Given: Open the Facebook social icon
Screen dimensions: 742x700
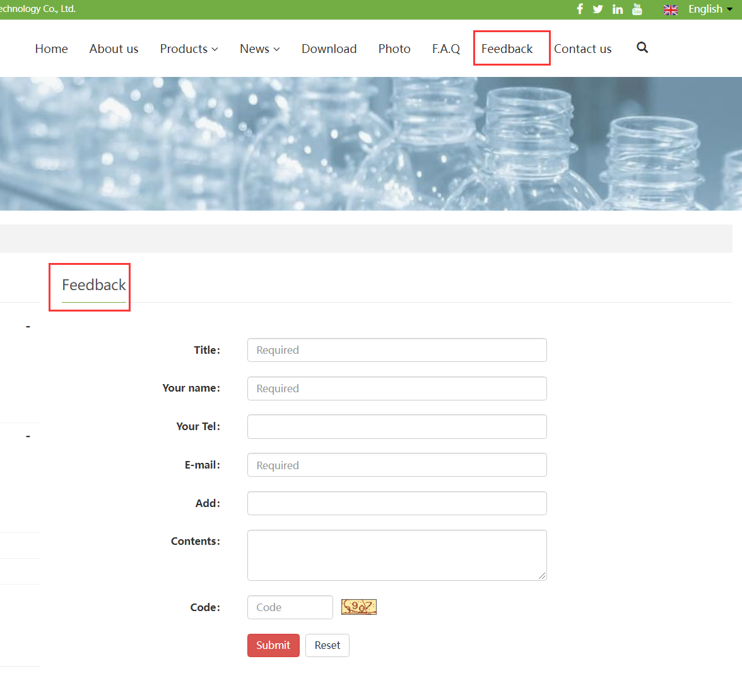Looking at the screenshot, I should point(580,9).
